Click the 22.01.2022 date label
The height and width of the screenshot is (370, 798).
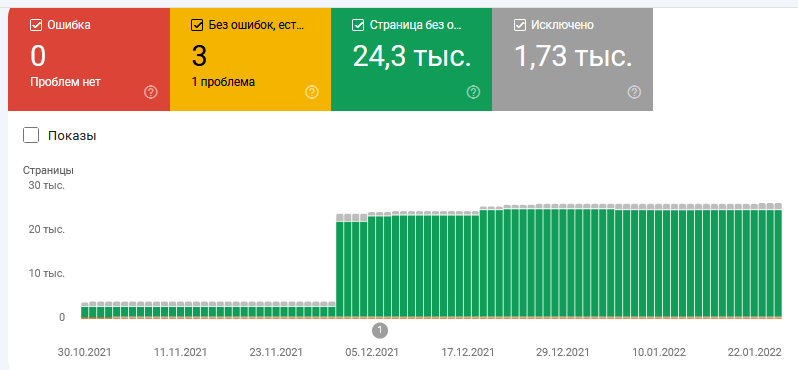click(754, 352)
